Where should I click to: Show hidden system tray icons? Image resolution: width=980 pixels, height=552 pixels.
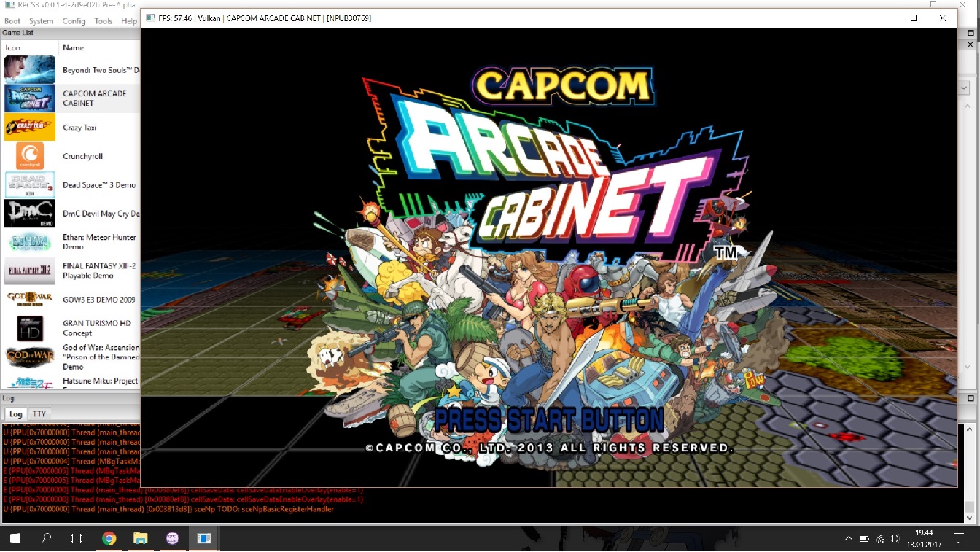point(848,539)
